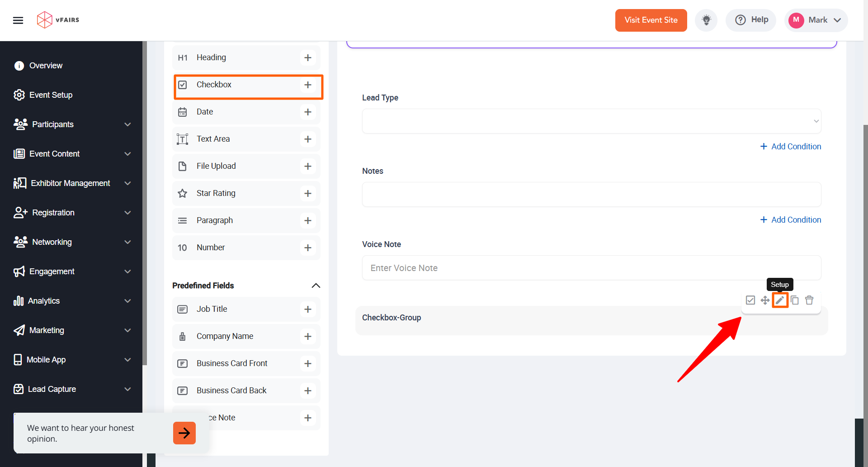The width and height of the screenshot is (868, 467).
Task: Click the Setup pencil icon for Checkbox-Group
Action: coord(780,300)
